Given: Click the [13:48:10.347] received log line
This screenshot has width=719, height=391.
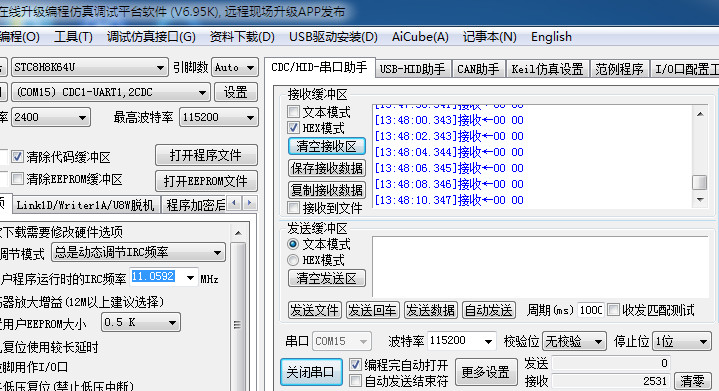Looking at the screenshot, I should [449, 200].
